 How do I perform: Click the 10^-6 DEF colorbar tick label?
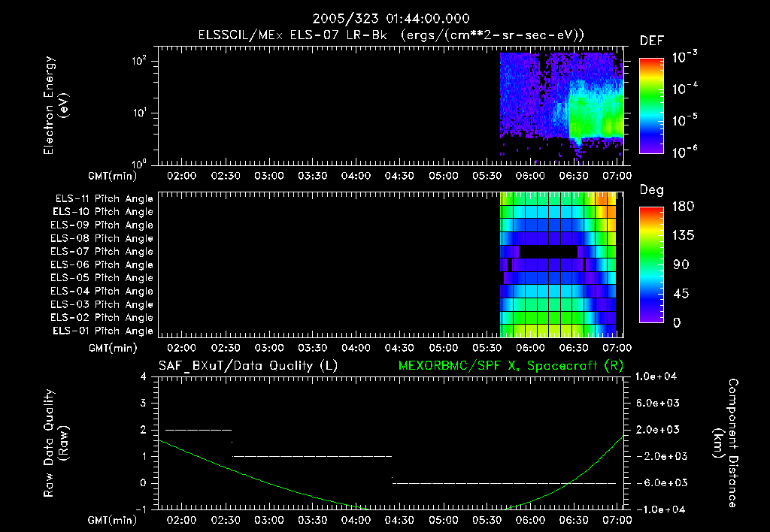coord(684,152)
